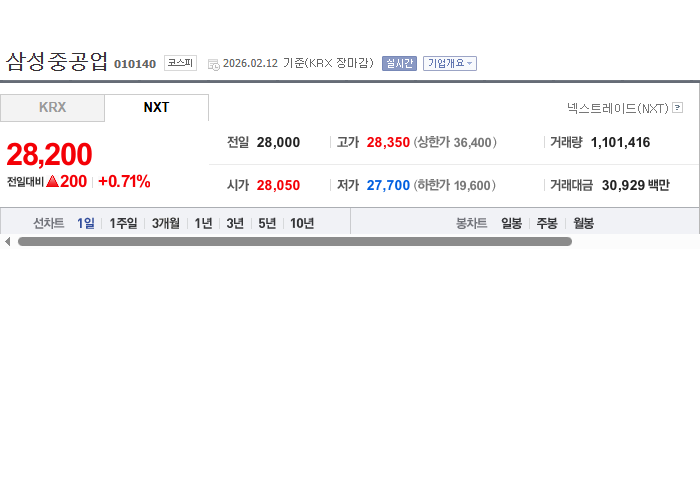
Task: Show the 1일 line chart
Action: click(x=86, y=223)
